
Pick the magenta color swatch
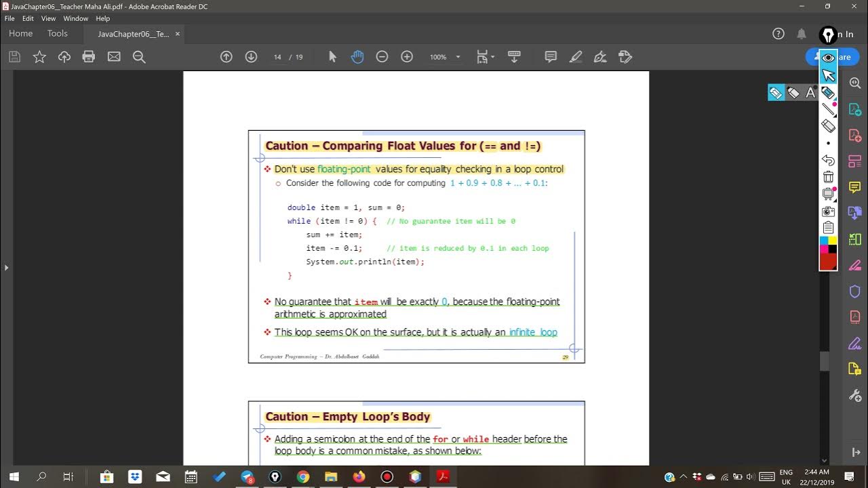[824, 249]
